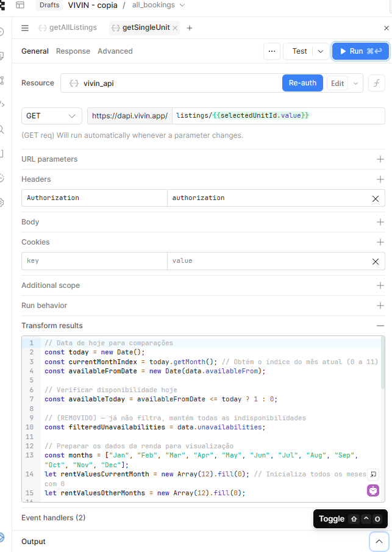Open the hamburger query list menu

tap(25, 28)
